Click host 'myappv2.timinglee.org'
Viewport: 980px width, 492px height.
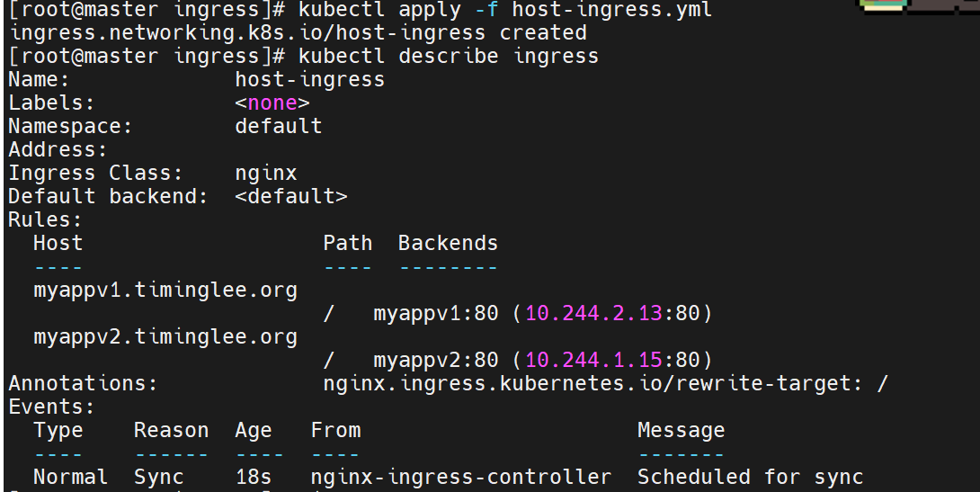coord(165,337)
